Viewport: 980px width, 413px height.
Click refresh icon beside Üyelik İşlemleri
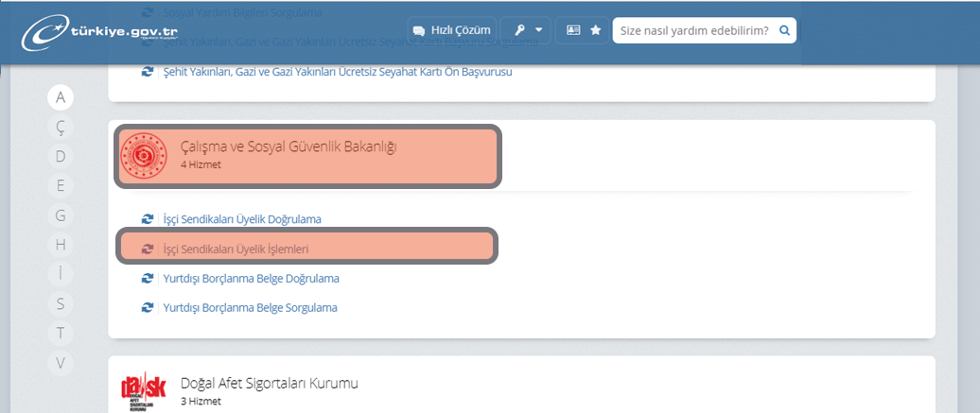pos(147,249)
